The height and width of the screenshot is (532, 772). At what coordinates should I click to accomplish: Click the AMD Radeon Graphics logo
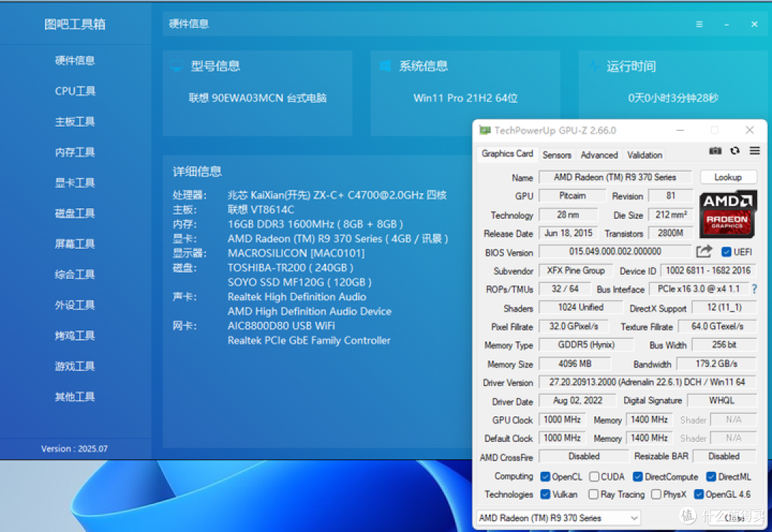click(x=727, y=215)
